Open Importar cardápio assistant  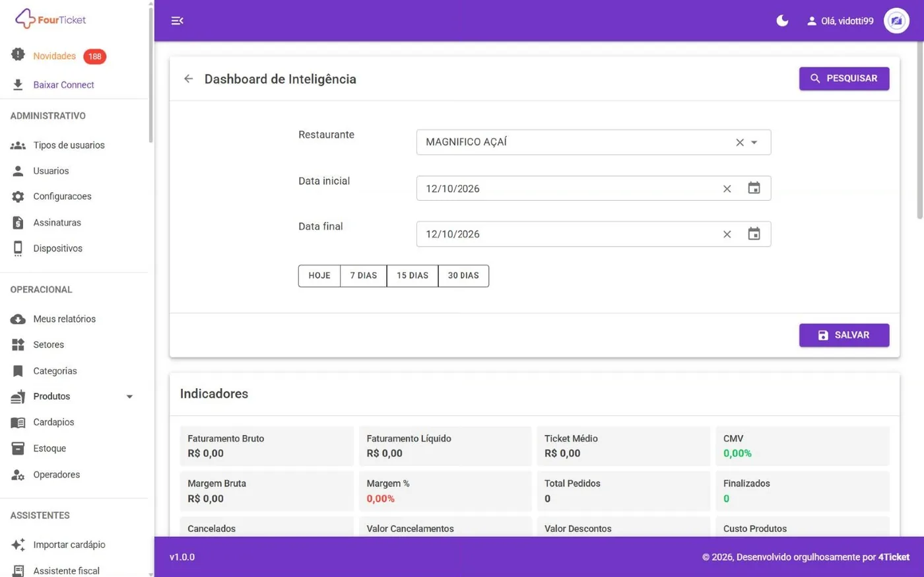pos(69,545)
